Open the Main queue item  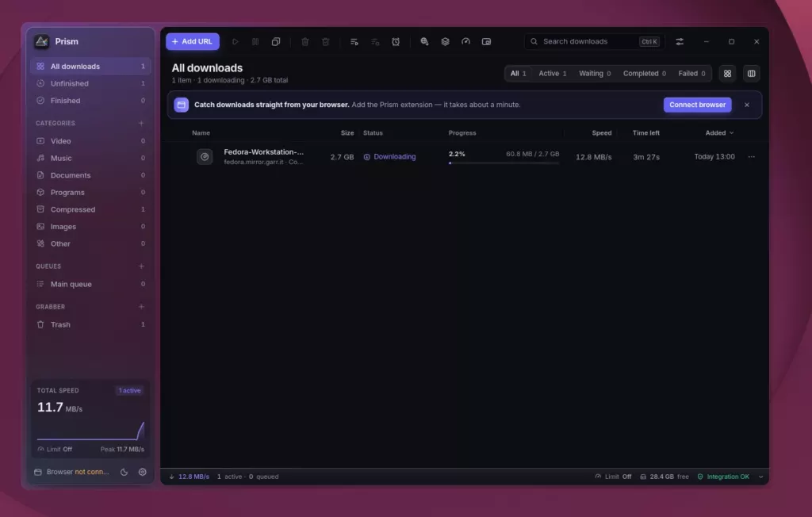[x=90, y=284]
